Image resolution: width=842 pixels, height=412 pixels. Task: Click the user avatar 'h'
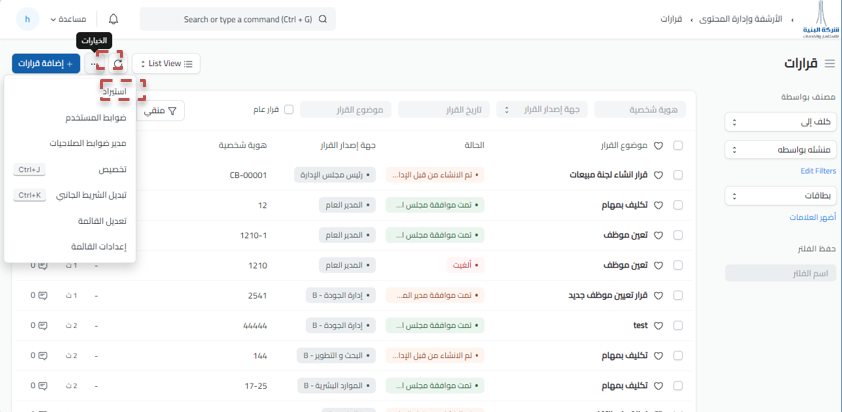(27, 19)
